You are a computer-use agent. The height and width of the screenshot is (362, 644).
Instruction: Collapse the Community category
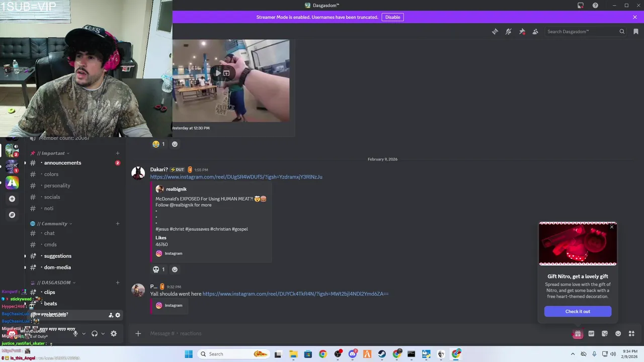click(54, 224)
